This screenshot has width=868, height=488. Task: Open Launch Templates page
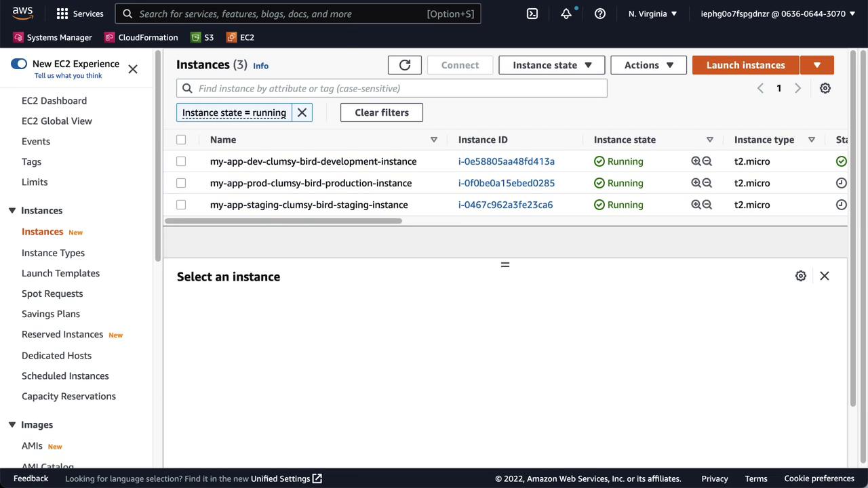60,273
